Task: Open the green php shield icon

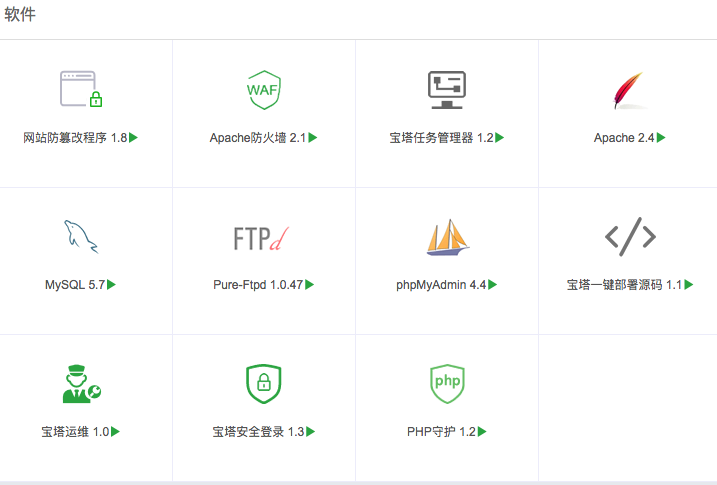Action: pyautogui.click(x=447, y=384)
